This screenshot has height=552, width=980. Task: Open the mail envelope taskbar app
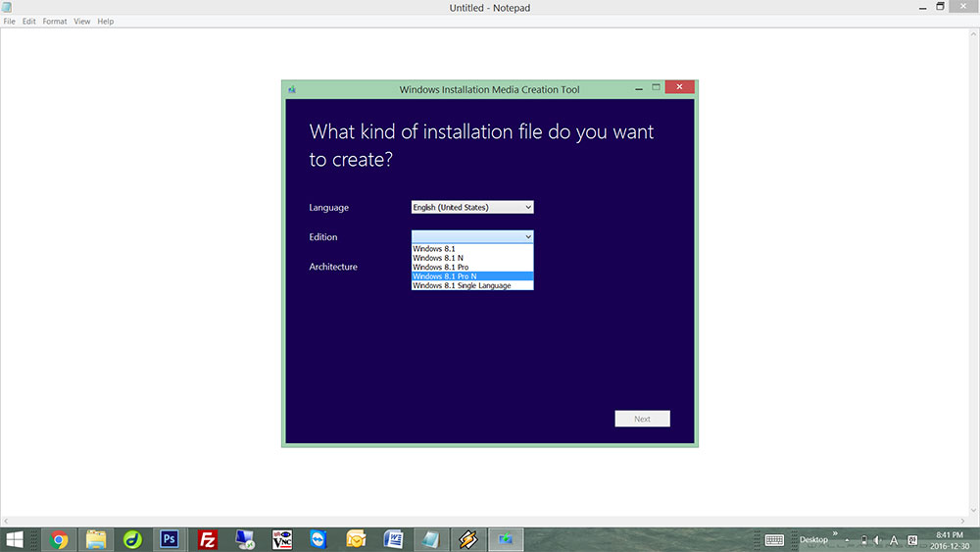pos(357,539)
